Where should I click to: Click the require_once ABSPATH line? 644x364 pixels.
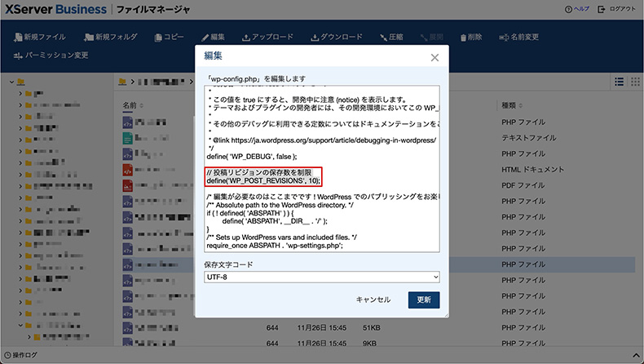(x=275, y=246)
